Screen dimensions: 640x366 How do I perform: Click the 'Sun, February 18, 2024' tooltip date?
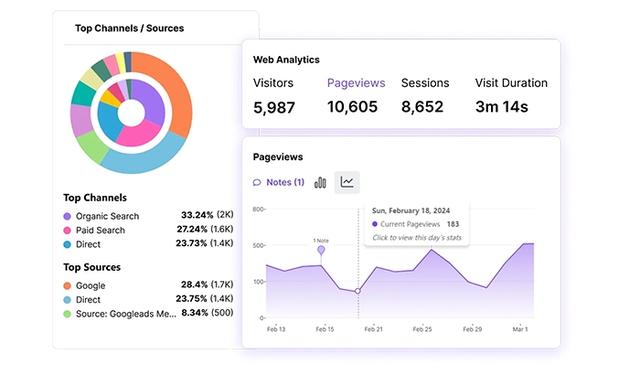(411, 211)
